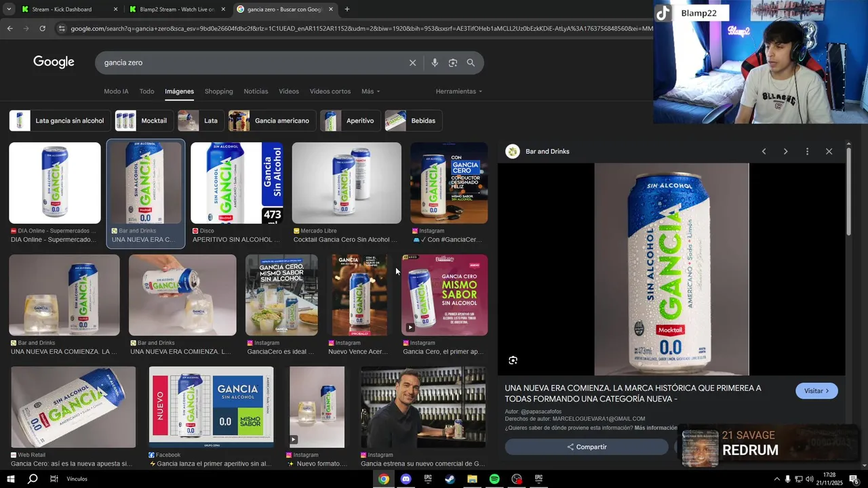The width and height of the screenshot is (868, 488).
Task: Open the volume control in system tray
Action: click(x=809, y=479)
